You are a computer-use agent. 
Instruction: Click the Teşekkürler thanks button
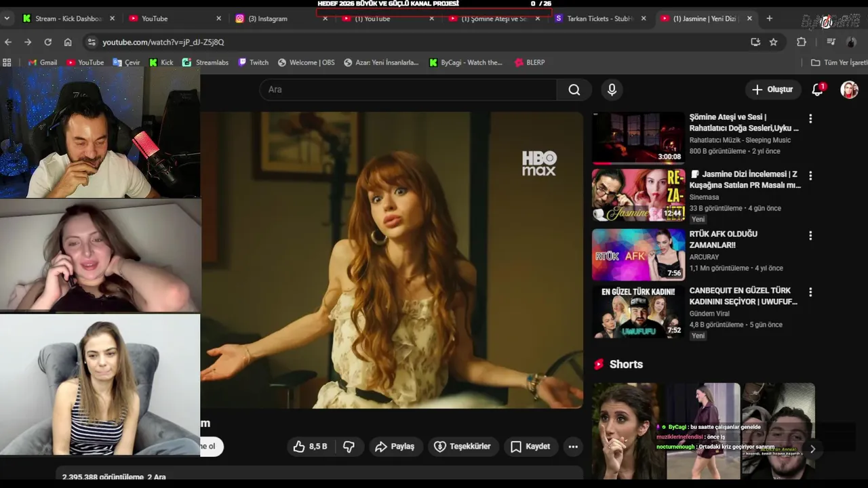point(462,447)
